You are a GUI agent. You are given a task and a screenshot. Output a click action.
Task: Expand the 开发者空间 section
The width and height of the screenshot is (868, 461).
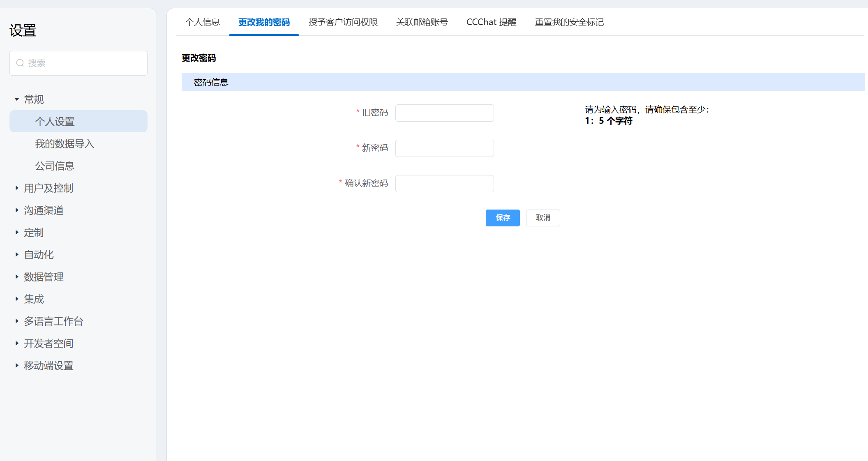tap(17, 343)
